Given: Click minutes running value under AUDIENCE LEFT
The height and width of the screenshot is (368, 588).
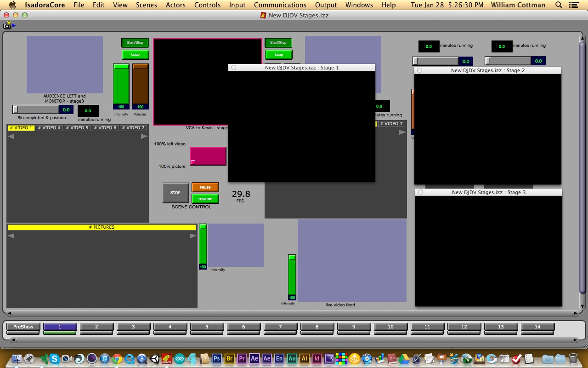Looking at the screenshot, I should click(x=88, y=111).
